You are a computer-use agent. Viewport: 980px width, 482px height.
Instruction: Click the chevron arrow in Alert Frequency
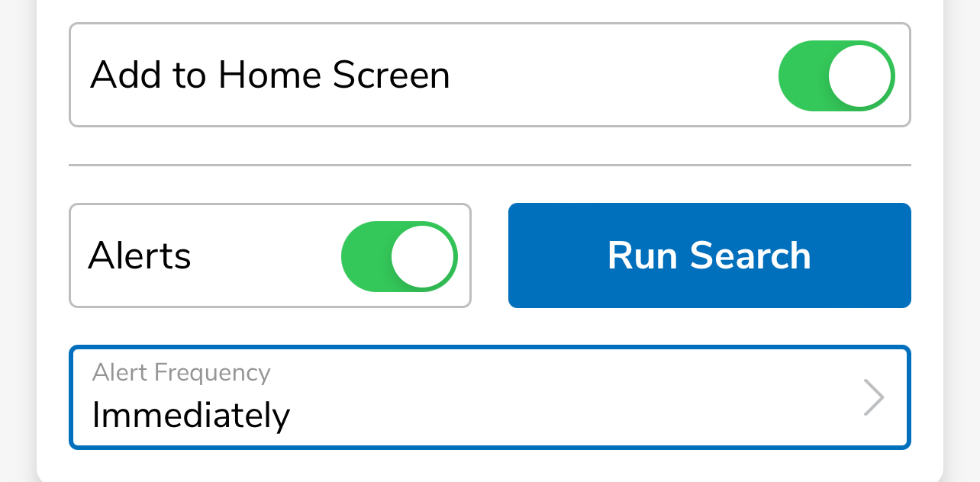pyautogui.click(x=874, y=397)
